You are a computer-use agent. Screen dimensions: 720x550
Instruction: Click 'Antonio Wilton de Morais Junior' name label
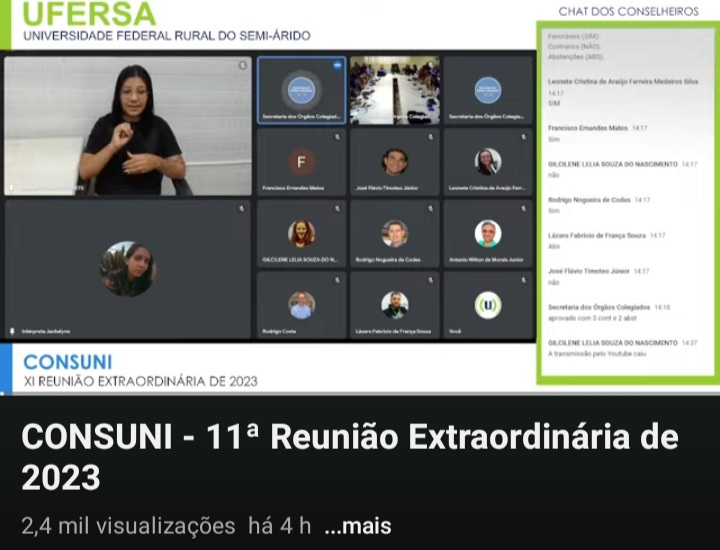pyautogui.click(x=486, y=259)
